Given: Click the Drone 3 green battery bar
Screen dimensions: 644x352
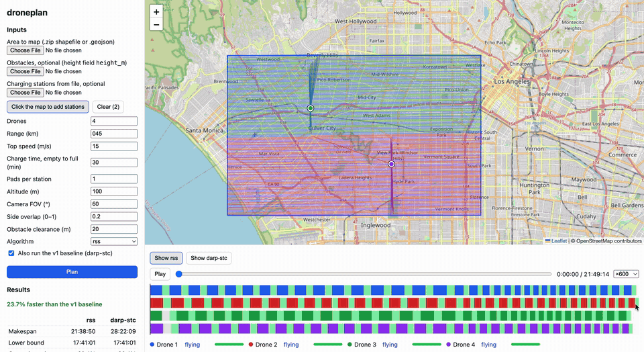Looking at the screenshot, I should coord(427,345).
